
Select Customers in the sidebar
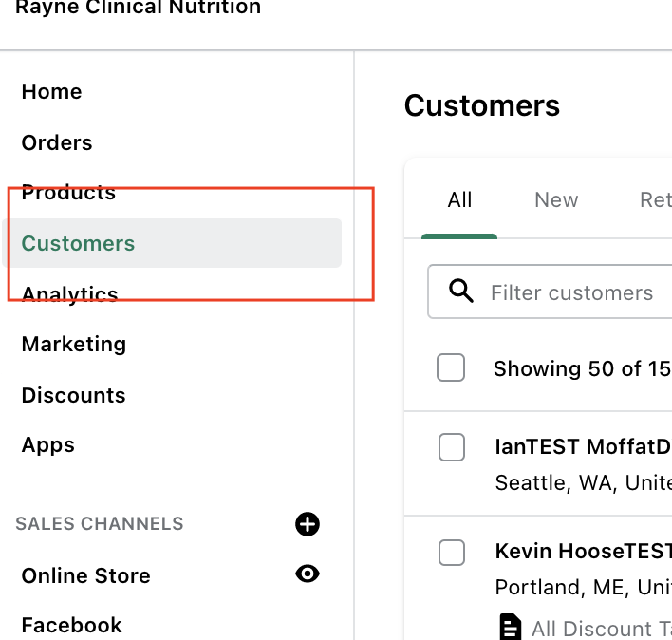(78, 244)
